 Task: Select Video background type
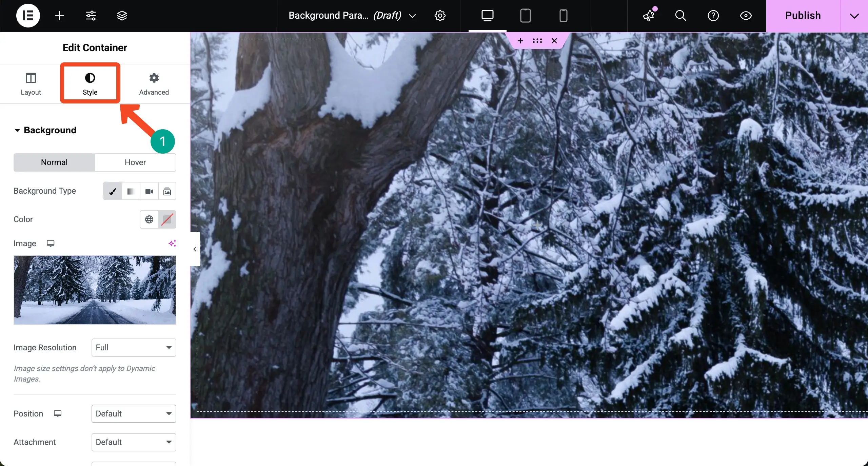(149, 191)
